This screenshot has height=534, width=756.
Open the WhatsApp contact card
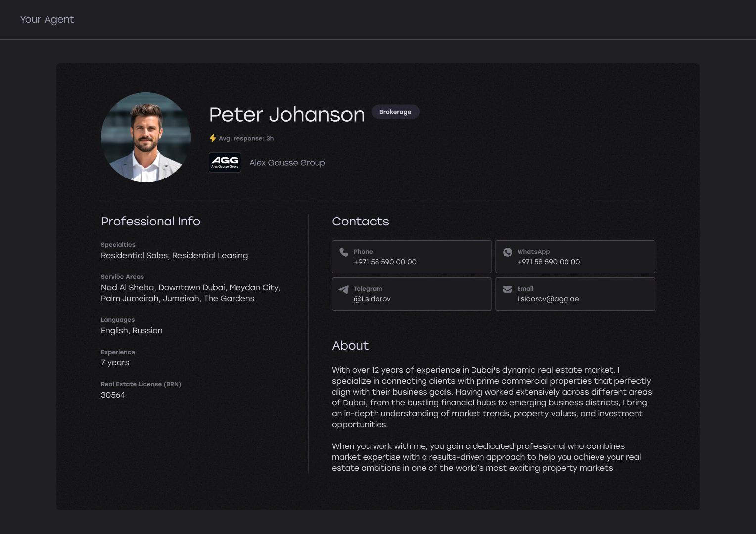pos(575,257)
